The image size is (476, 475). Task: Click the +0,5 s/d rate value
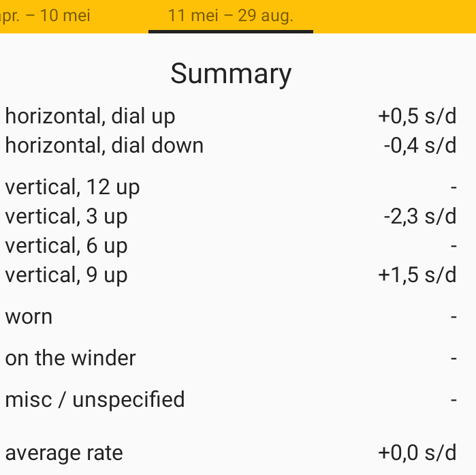pyautogui.click(x=417, y=117)
